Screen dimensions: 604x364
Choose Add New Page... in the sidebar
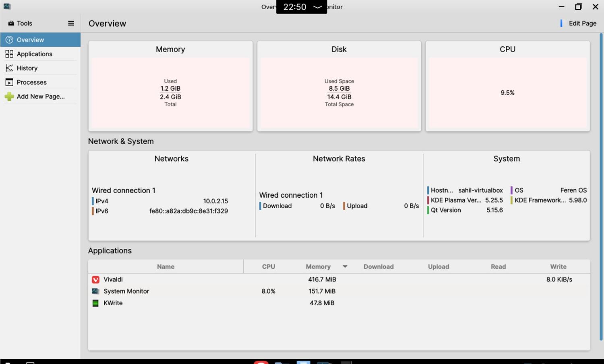40,96
